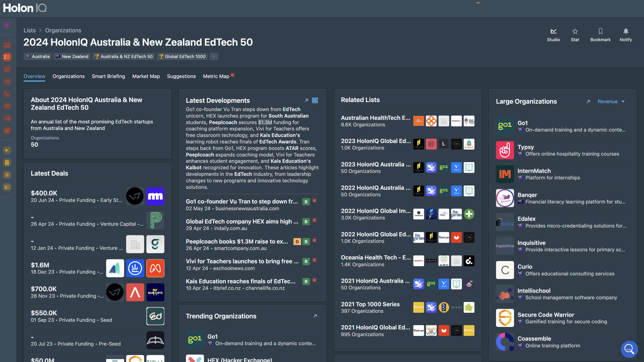644x362 pixels.
Task: Open the Market Map tab
Action: (x=146, y=76)
